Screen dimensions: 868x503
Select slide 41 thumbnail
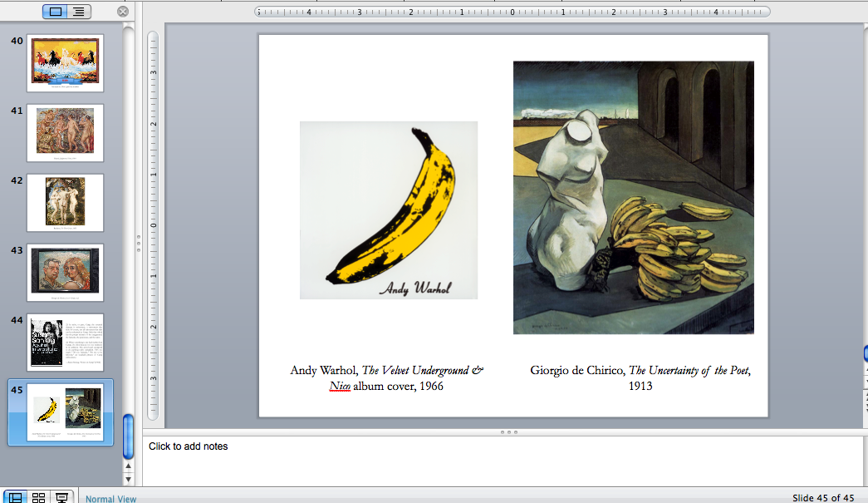66,133
